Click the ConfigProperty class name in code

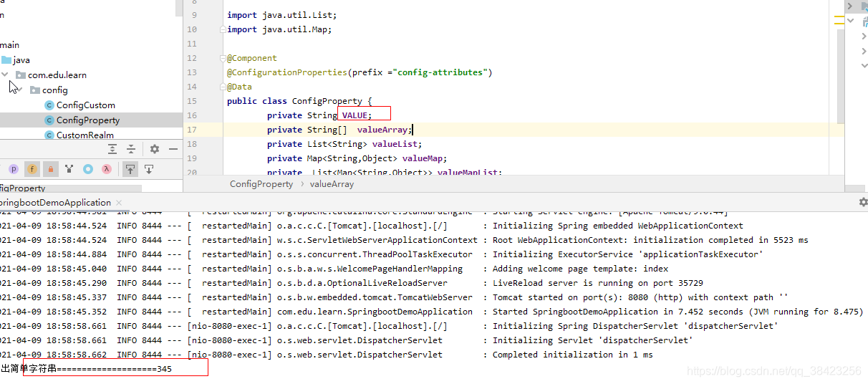pos(327,101)
